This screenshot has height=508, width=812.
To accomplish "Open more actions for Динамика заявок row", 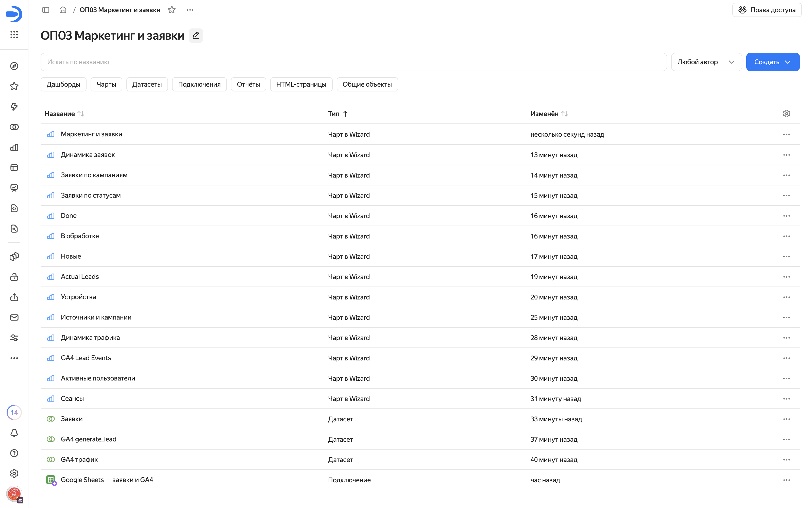I will 787,155.
